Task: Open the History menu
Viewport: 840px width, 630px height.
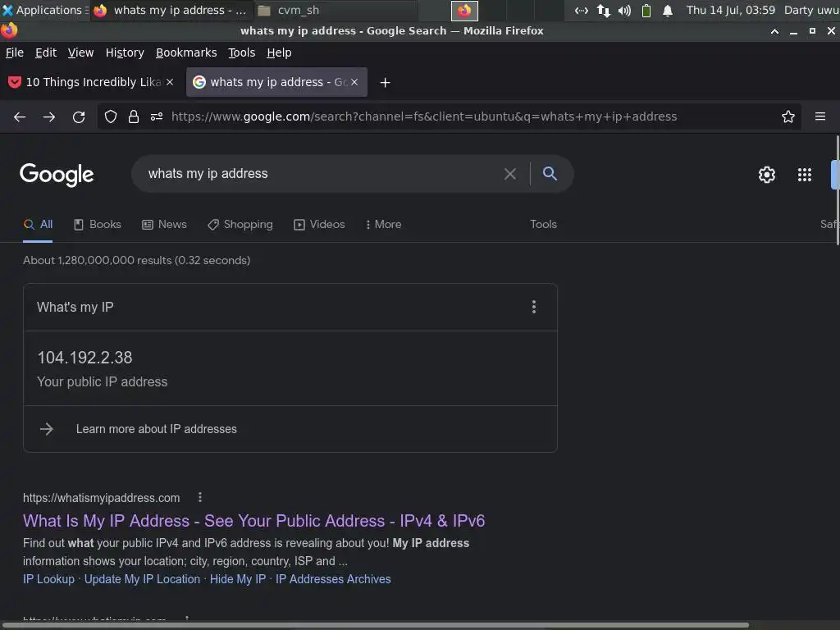Action: (x=125, y=52)
